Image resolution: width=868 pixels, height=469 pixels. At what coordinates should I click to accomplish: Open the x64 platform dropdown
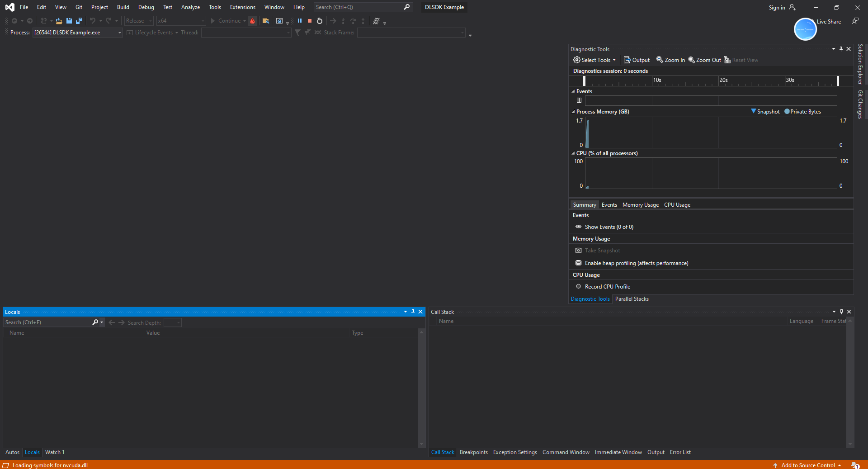(181, 21)
